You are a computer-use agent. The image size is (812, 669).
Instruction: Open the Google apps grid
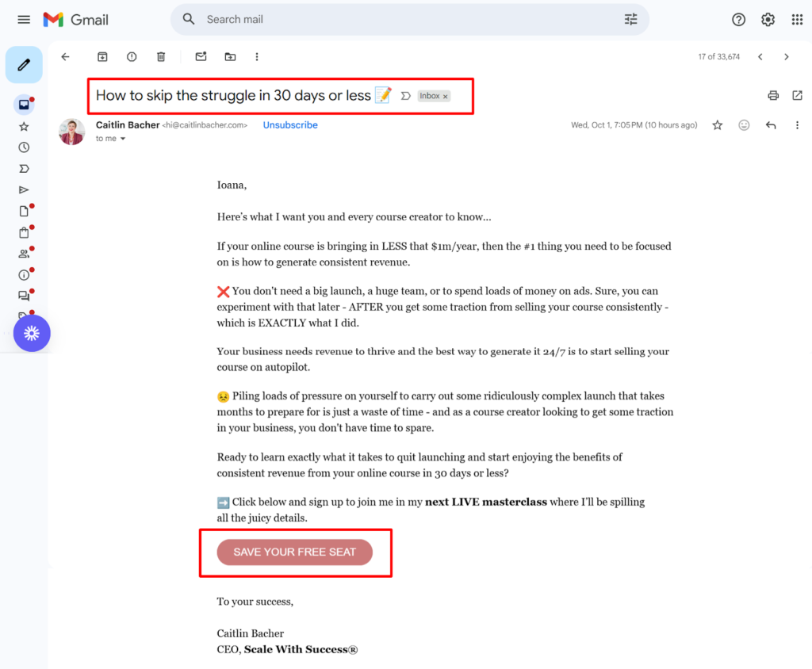(796, 19)
